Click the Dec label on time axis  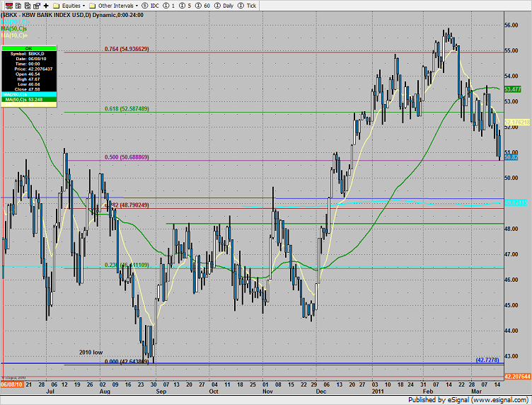coord(321,392)
